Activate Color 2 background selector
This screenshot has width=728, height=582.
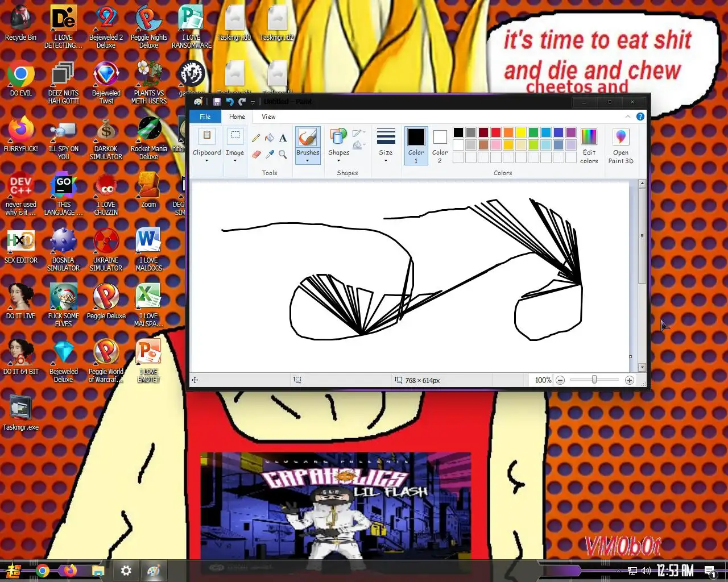440,145
